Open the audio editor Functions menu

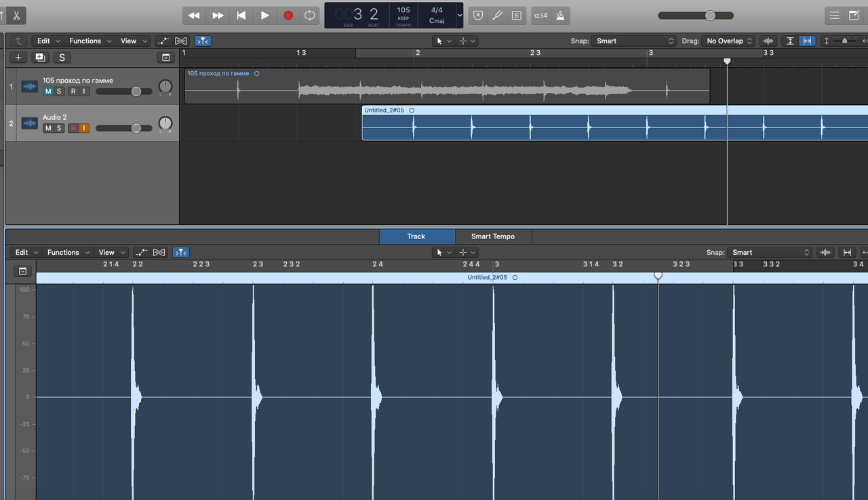68,253
